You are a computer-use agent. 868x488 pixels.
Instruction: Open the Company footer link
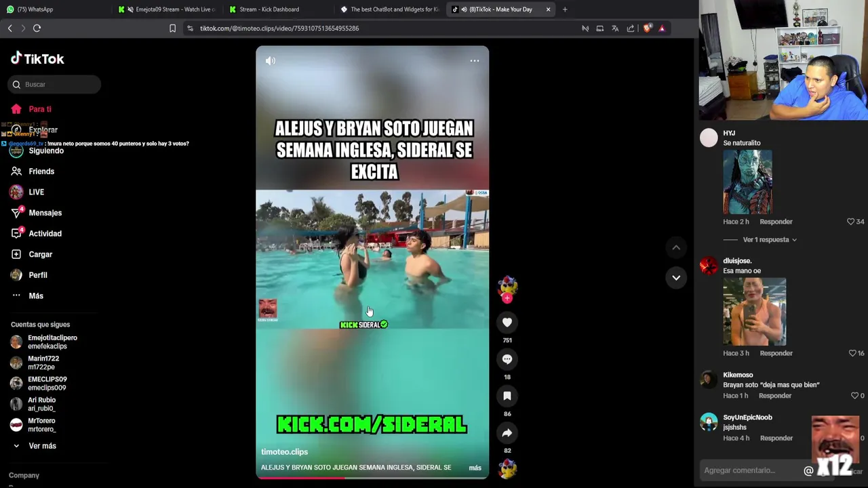(x=24, y=476)
